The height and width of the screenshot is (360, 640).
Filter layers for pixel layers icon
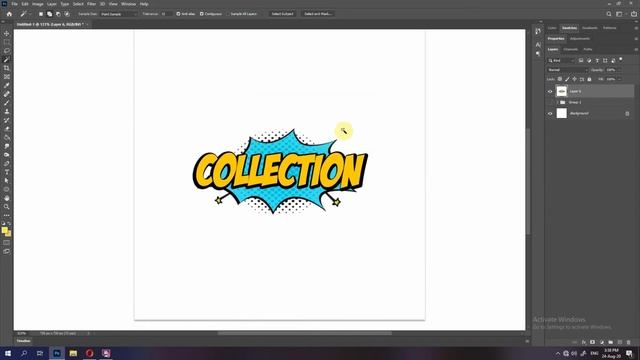point(581,60)
